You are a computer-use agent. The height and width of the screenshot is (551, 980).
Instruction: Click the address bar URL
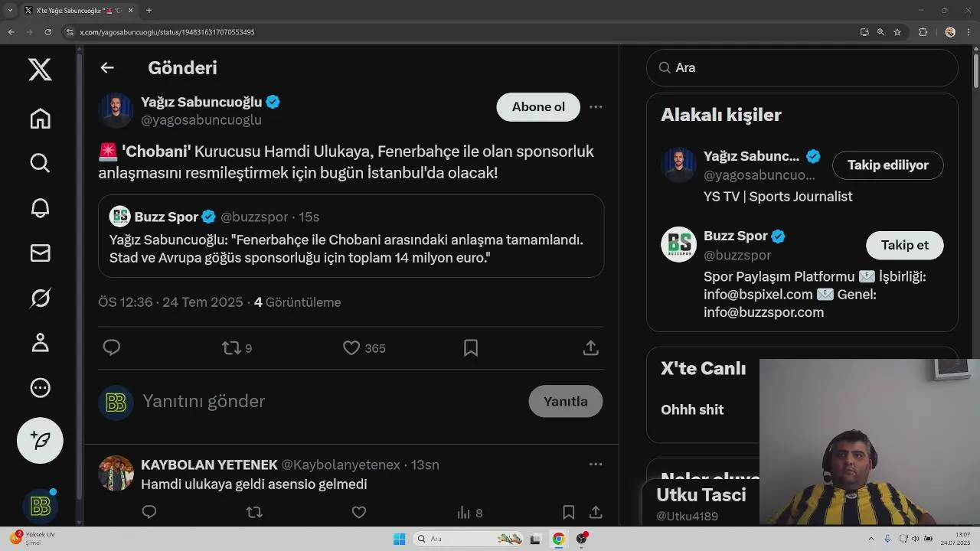(x=167, y=32)
